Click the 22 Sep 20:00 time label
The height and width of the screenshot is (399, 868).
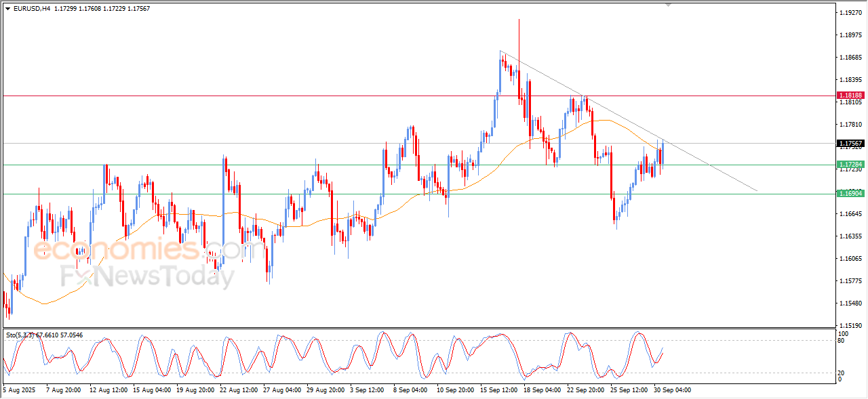pos(587,390)
